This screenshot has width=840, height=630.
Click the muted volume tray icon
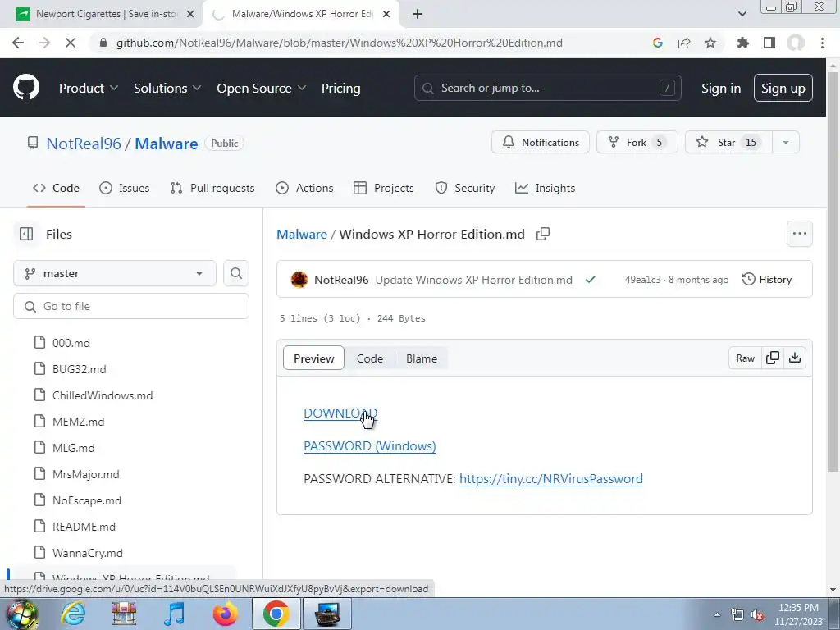757,614
